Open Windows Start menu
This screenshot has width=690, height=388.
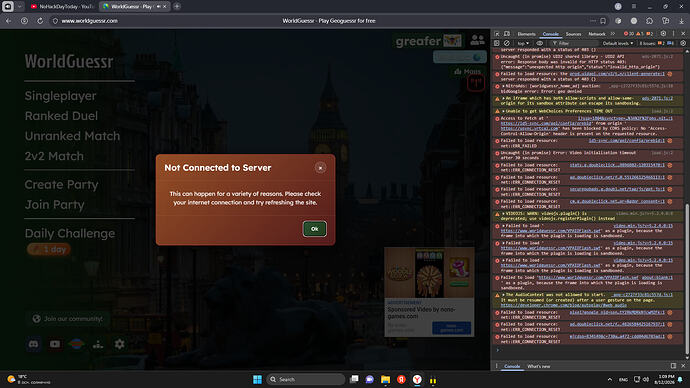(x=257, y=379)
